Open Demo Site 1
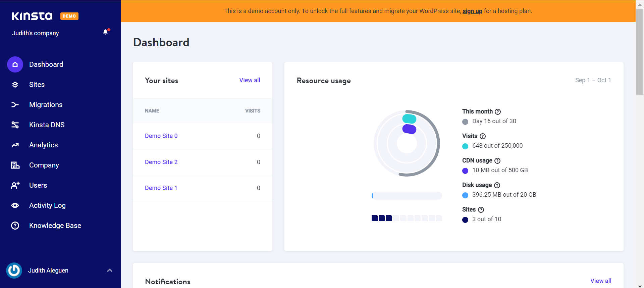 pyautogui.click(x=161, y=188)
